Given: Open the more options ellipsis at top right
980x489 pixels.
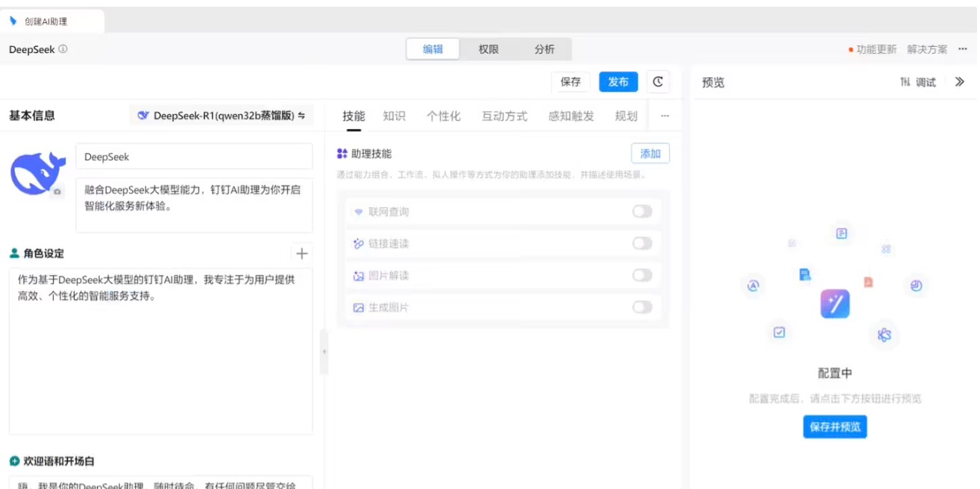Looking at the screenshot, I should coord(963,49).
